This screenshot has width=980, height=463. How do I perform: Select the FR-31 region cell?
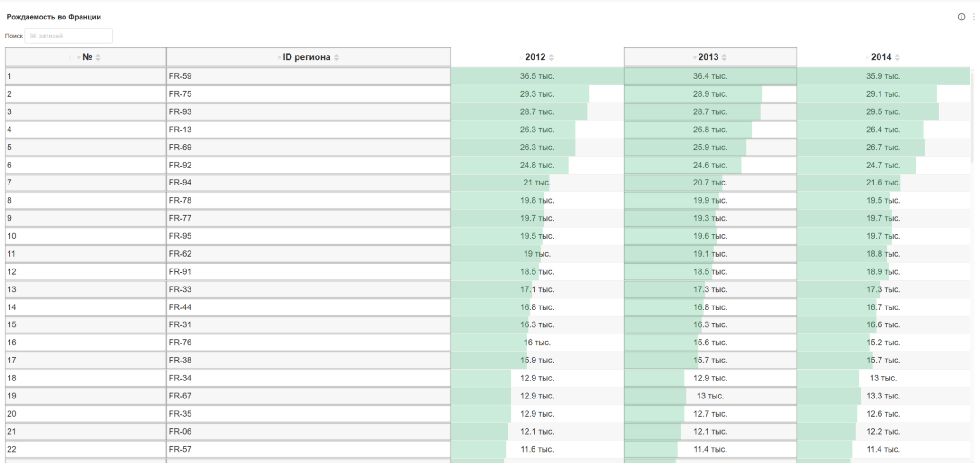pos(309,324)
